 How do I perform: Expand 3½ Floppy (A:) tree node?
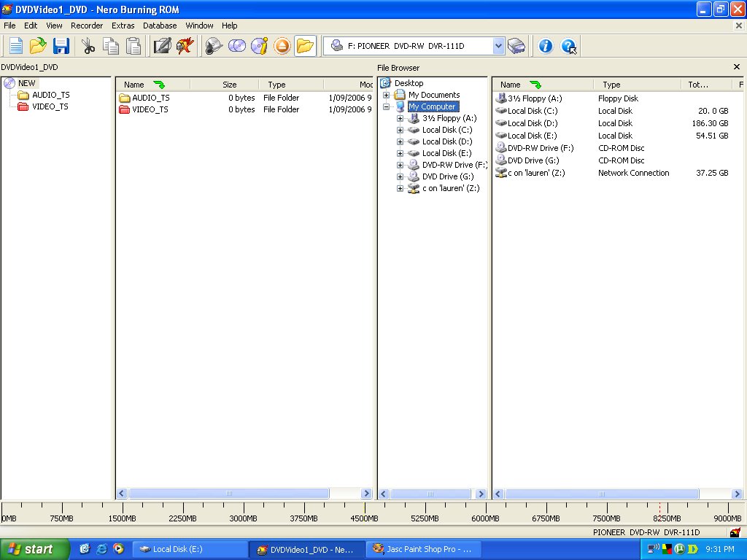(x=400, y=119)
